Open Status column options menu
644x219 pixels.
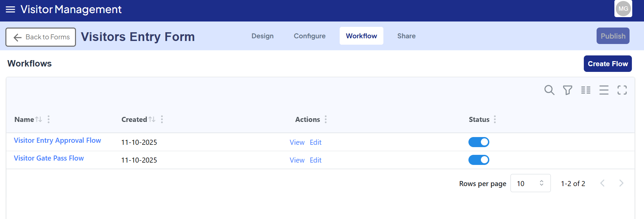[495, 119]
